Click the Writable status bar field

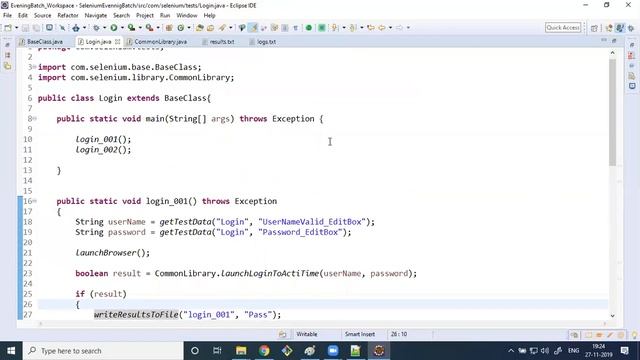[307, 334]
